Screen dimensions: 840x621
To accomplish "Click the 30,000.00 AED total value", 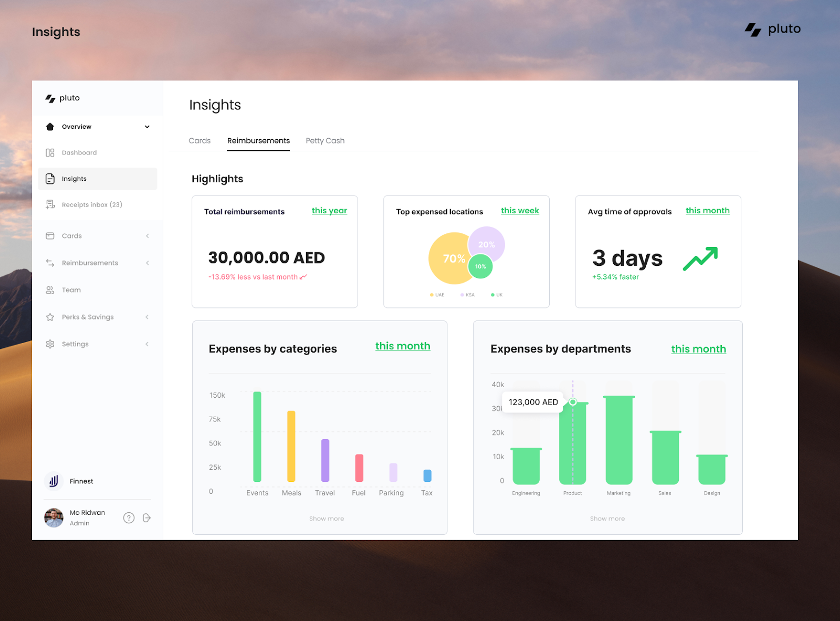I will click(x=267, y=258).
